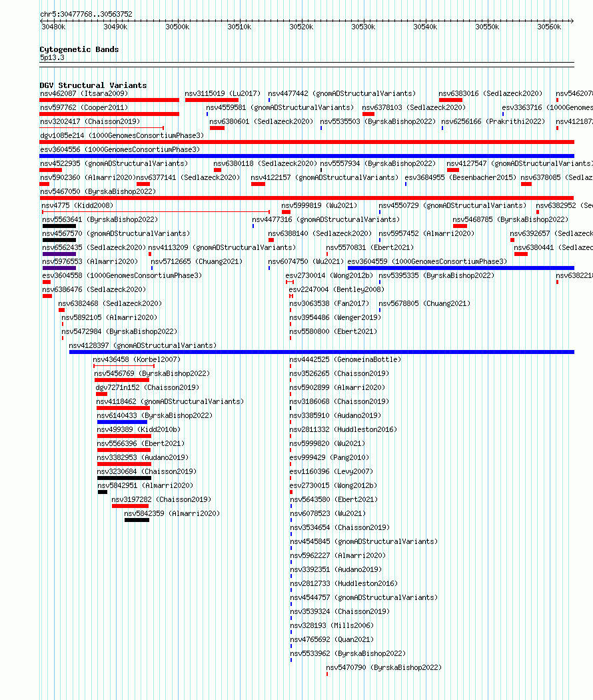
Task: Open nsv6388140 (Sedlazeck2020)
Action: point(319,233)
